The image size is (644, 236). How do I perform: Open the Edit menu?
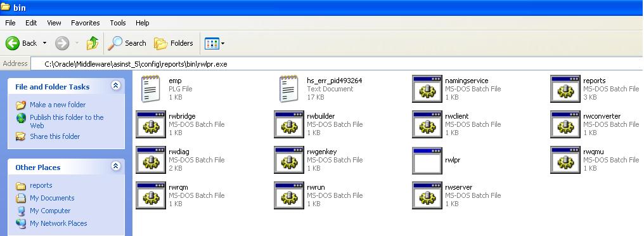31,23
